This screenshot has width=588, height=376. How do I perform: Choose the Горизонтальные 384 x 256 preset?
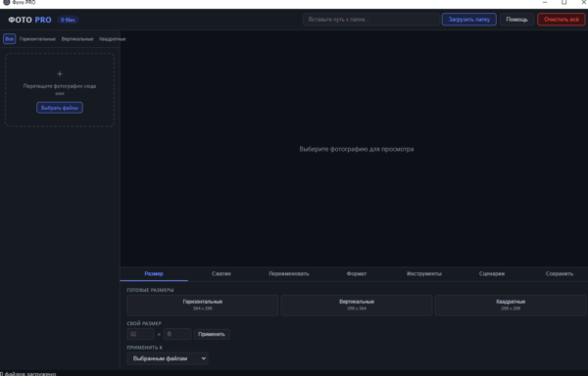203,305
